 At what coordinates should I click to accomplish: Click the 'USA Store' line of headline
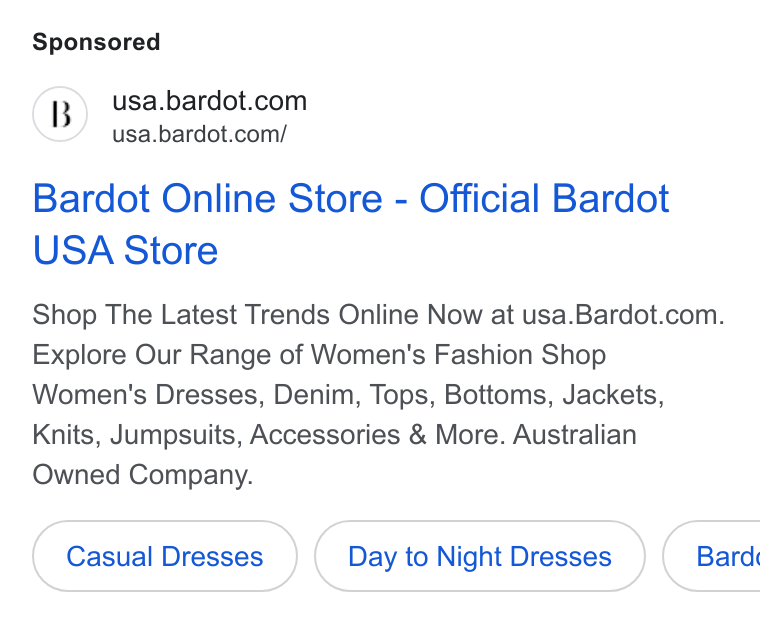125,250
